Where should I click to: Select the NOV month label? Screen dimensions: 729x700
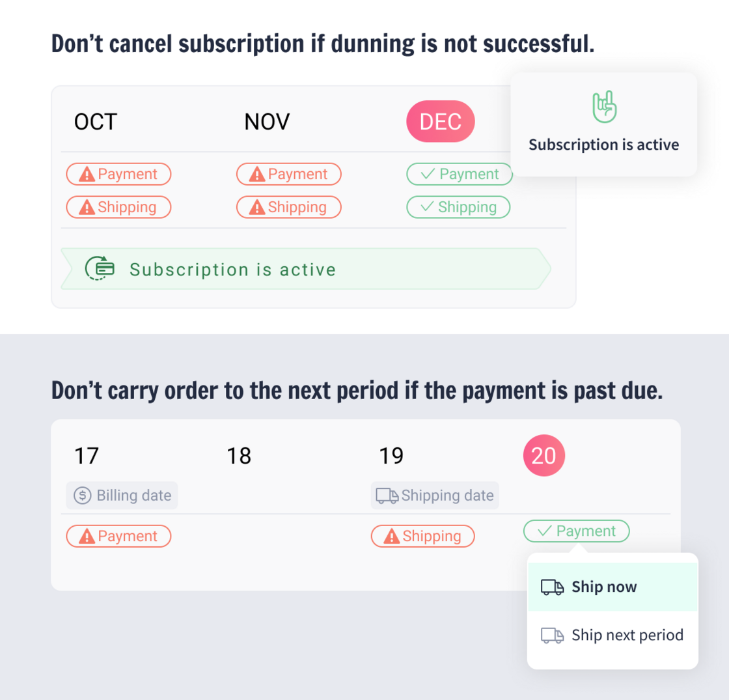267,122
